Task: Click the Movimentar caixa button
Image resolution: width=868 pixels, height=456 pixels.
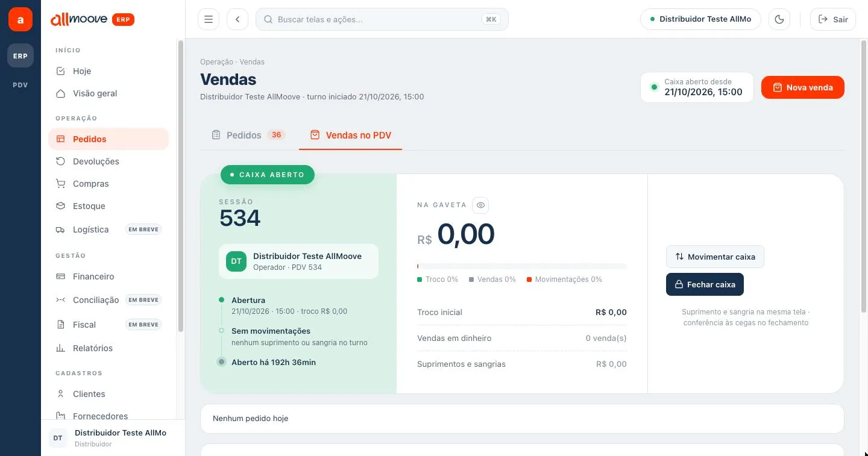Action: click(x=715, y=257)
